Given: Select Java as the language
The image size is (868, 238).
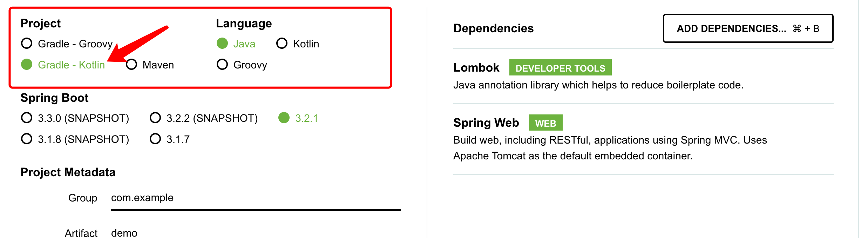Looking at the screenshot, I should tap(223, 44).
